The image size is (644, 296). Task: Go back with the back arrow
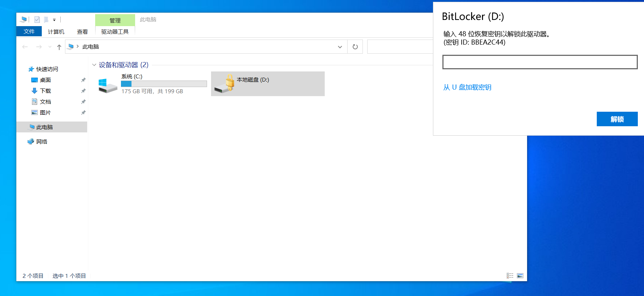[x=25, y=47]
